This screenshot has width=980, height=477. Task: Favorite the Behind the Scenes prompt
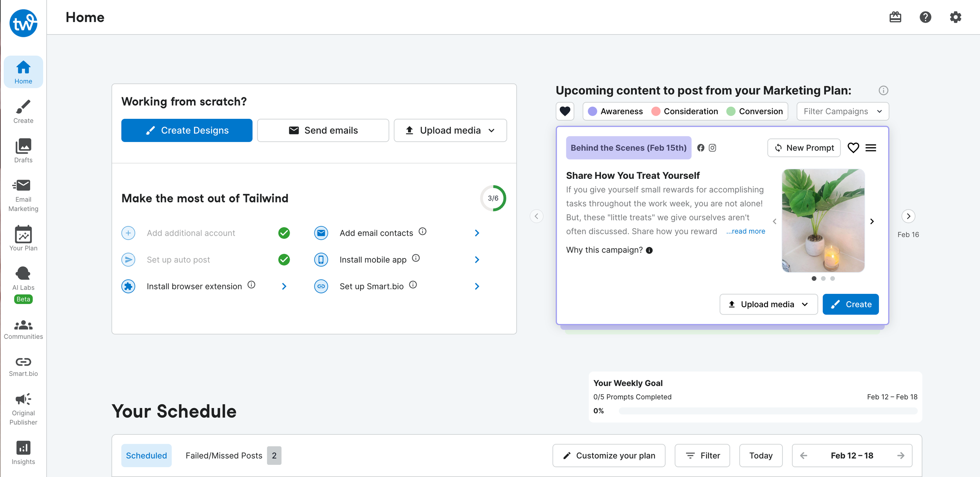(853, 148)
